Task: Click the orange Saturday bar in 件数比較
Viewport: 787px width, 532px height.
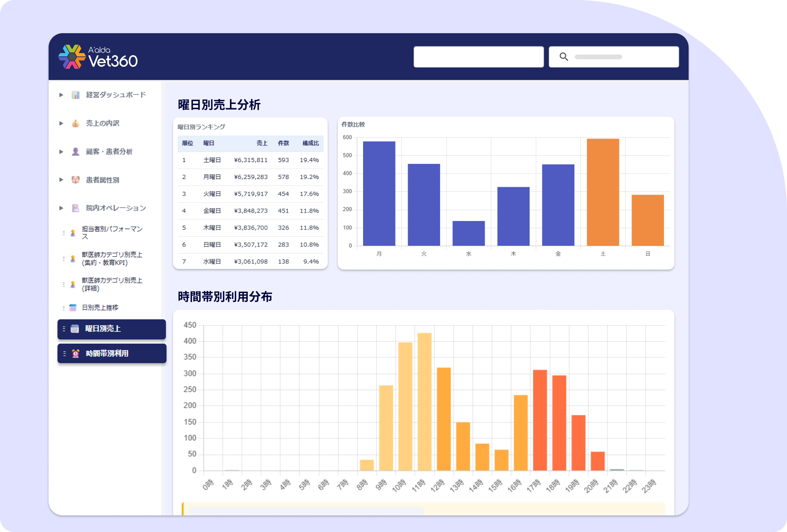Action: coord(603,192)
